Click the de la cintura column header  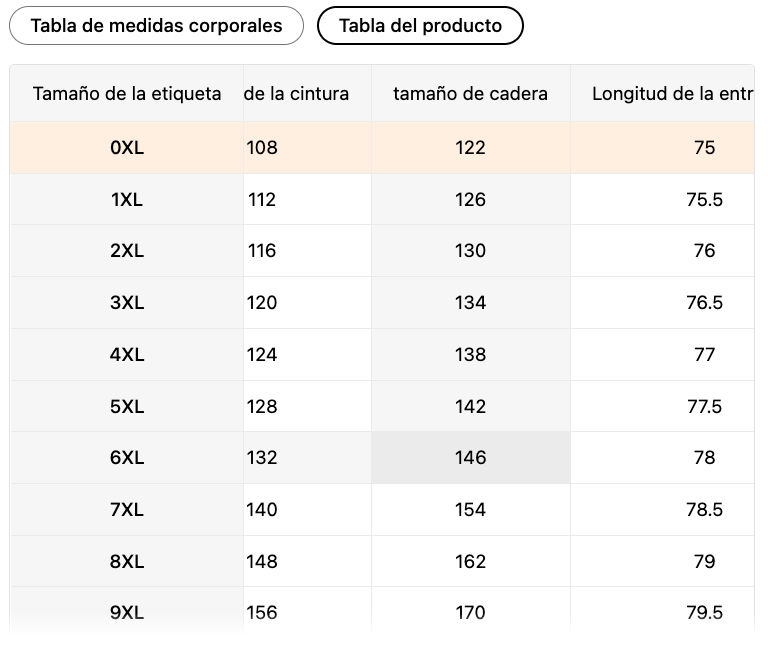307,94
